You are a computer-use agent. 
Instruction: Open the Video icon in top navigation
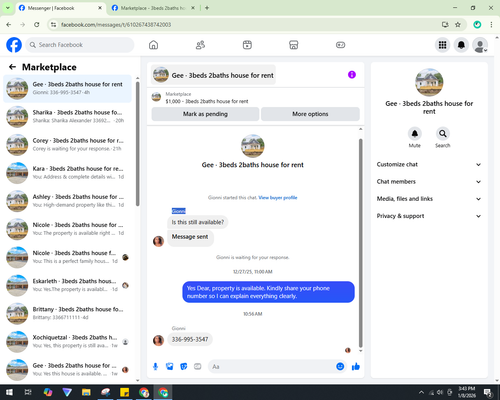point(247,45)
